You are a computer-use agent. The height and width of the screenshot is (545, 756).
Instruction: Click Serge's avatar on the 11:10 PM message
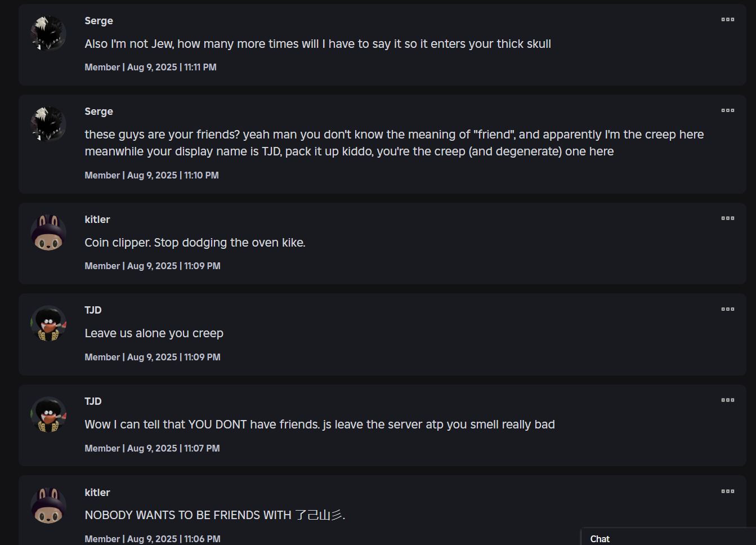[x=48, y=124]
